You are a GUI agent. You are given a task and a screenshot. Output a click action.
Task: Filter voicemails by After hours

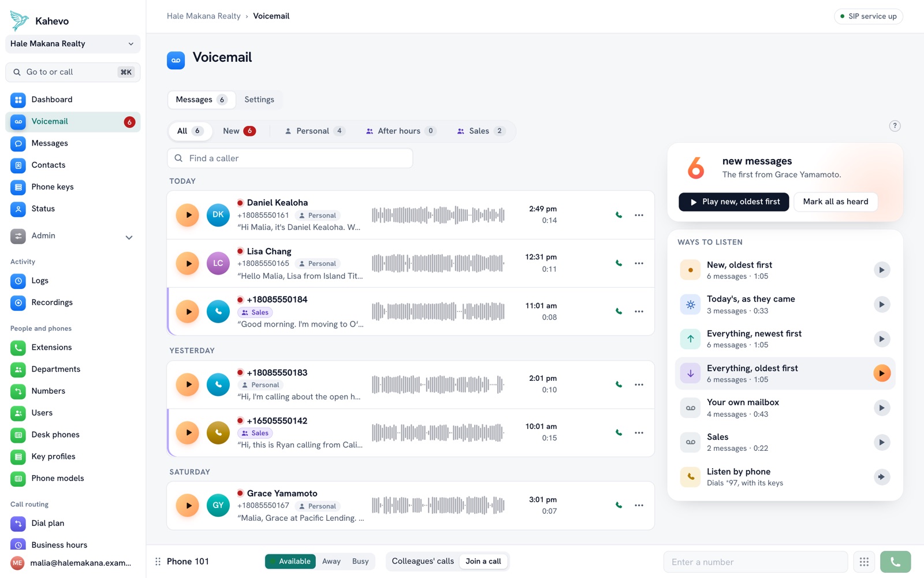pyautogui.click(x=401, y=131)
